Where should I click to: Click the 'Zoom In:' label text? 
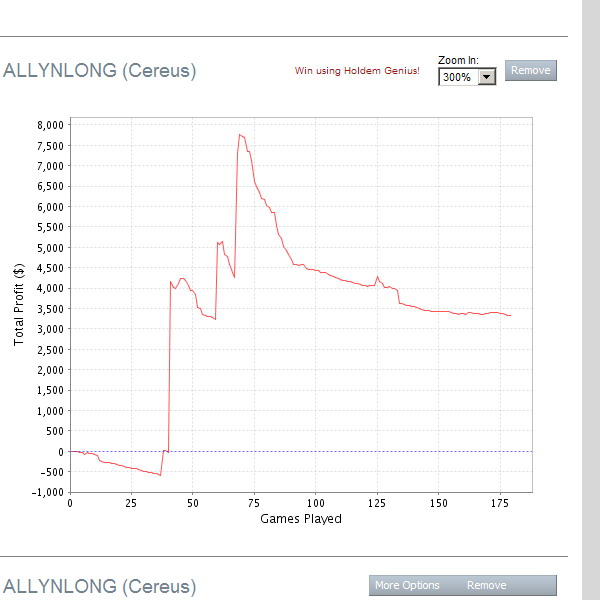pos(458,61)
